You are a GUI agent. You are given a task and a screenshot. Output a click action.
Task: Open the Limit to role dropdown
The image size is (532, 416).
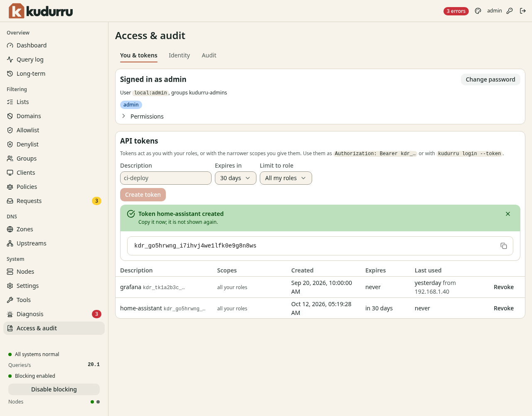point(286,178)
